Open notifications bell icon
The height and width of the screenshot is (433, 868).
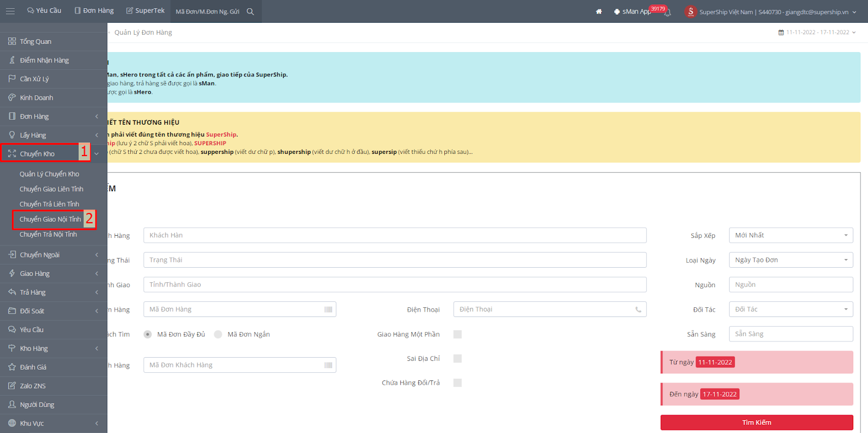tap(668, 12)
